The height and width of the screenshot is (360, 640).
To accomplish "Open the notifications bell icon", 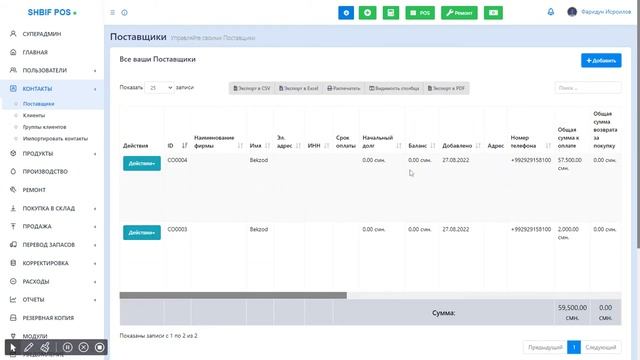I will pyautogui.click(x=551, y=12).
